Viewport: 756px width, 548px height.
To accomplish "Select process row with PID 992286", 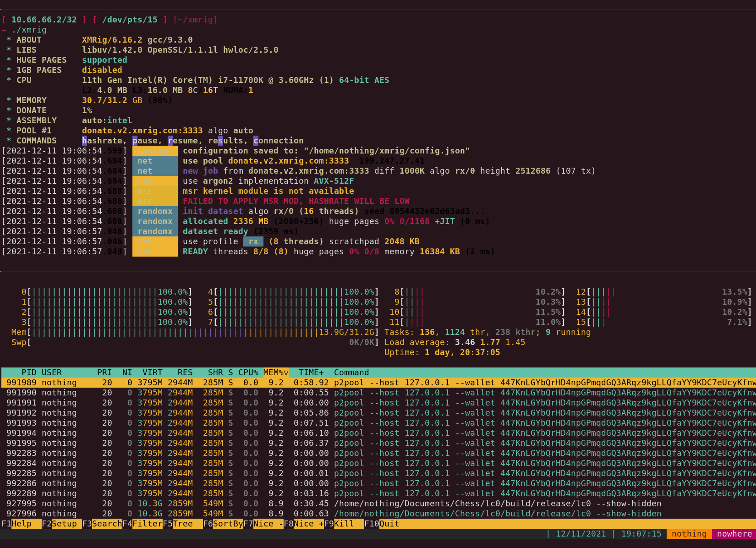I will pos(378,483).
